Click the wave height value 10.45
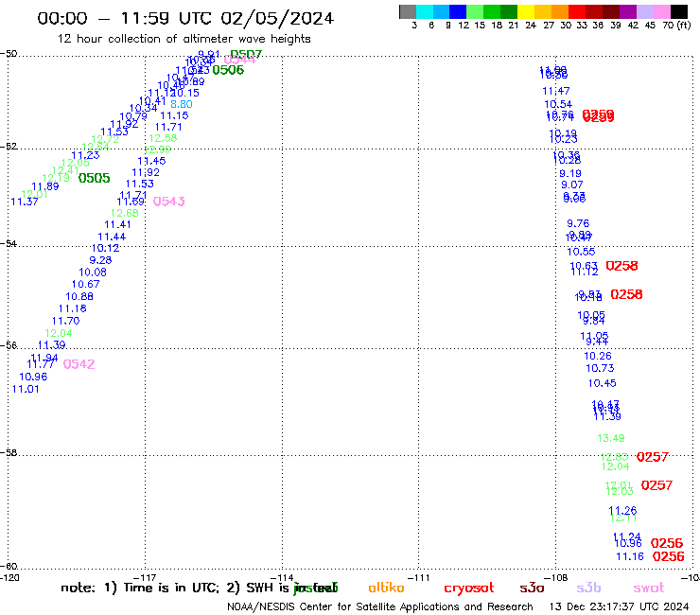The height and width of the screenshot is (615, 700). coord(603,383)
